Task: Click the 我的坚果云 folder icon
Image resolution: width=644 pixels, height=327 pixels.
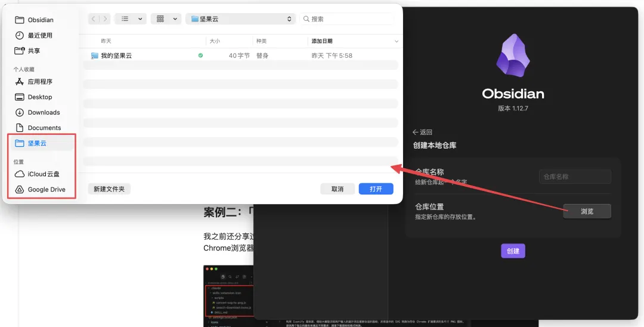Action: [94, 55]
